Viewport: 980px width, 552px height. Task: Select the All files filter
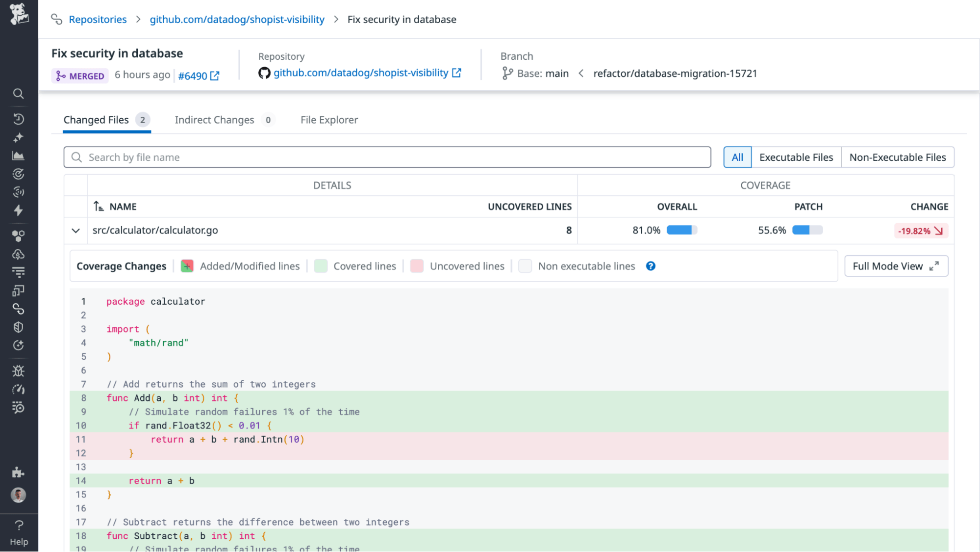coord(737,157)
